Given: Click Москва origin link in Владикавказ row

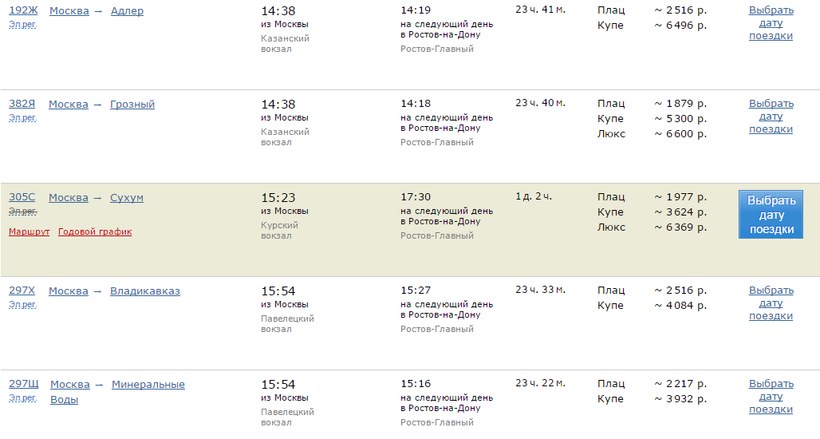Looking at the screenshot, I should pos(69,291).
